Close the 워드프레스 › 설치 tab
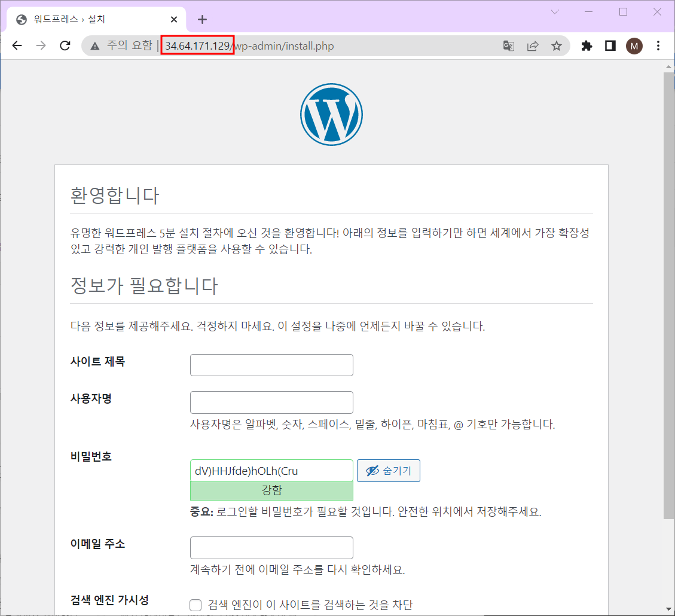 coord(174,19)
